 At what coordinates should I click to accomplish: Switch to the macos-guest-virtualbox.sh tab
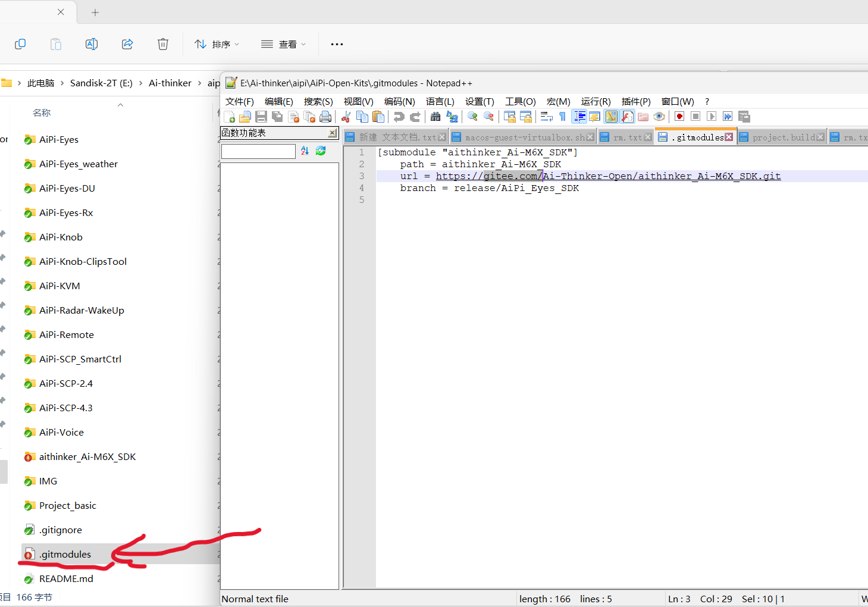point(524,137)
